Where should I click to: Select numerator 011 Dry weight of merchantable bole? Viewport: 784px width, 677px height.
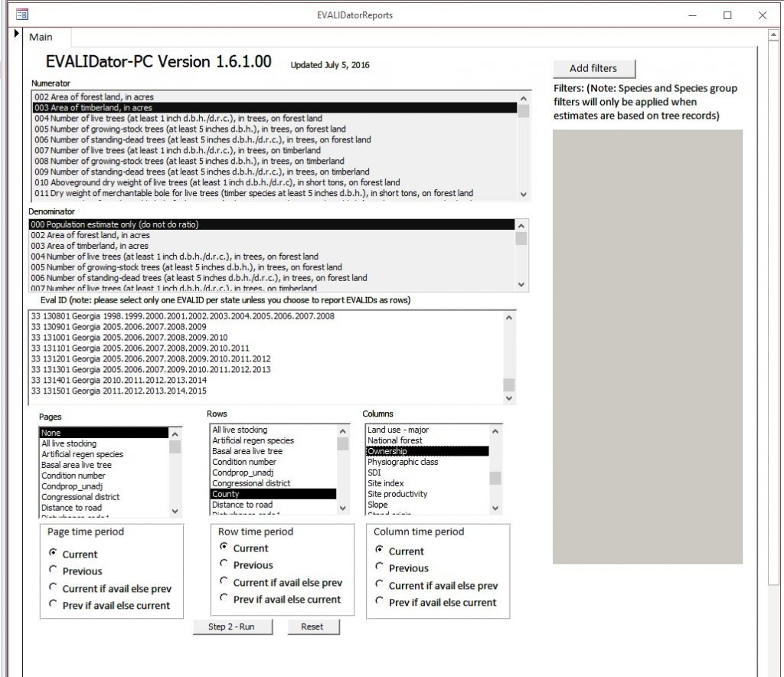(x=275, y=193)
